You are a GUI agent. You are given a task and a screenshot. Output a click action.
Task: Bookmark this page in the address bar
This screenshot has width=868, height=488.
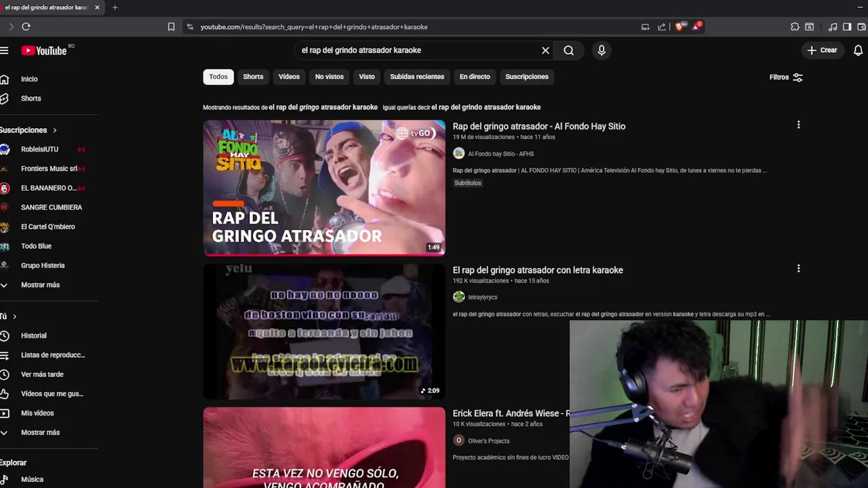pos(171,27)
